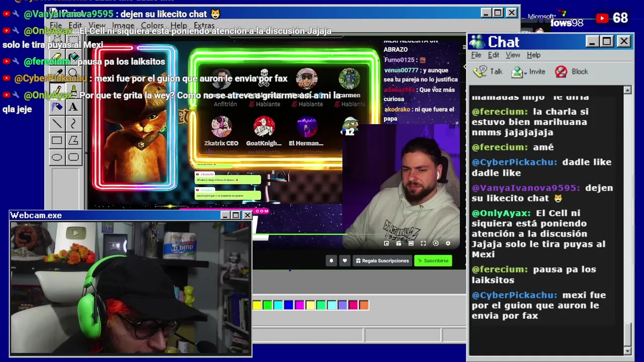Select the Pencil tool in Paint

click(x=57, y=90)
